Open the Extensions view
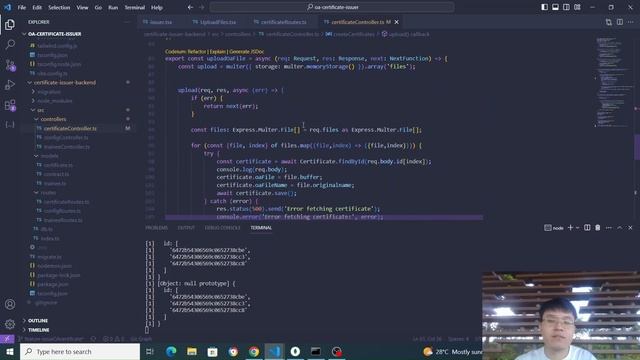 click(x=10, y=105)
